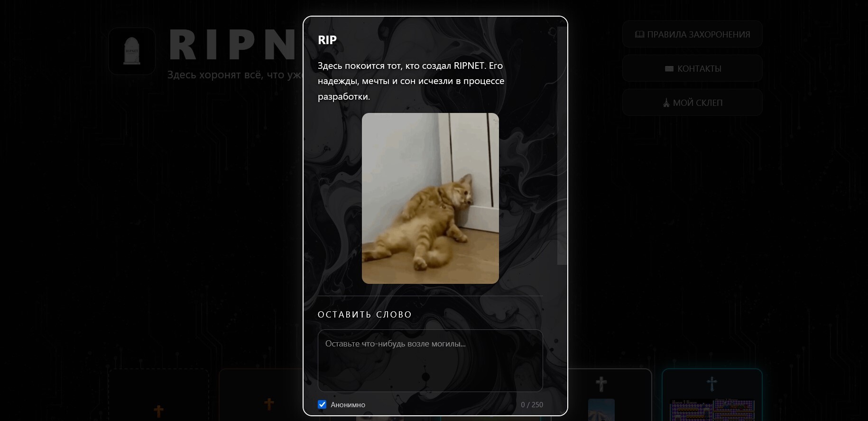Open the КОНТАКТЫ page
This screenshot has width=868, height=421.
coord(693,68)
